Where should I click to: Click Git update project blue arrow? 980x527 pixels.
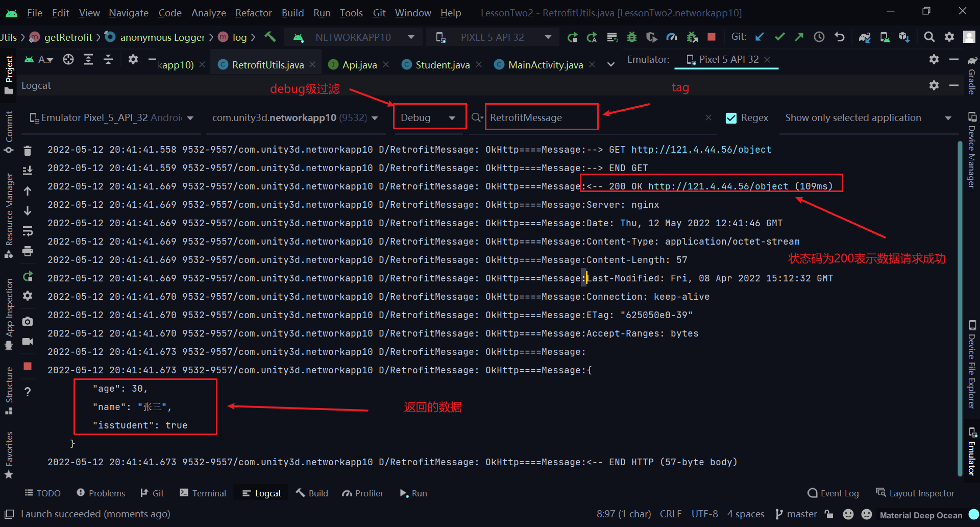759,37
